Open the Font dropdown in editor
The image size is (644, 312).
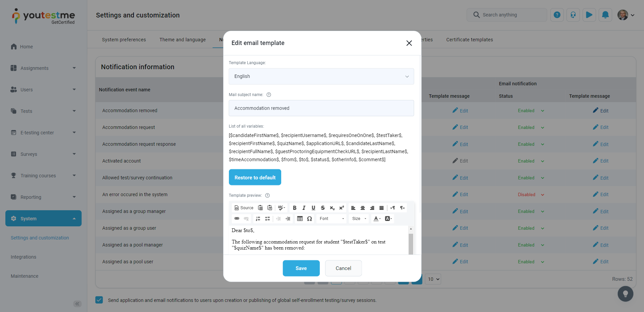pos(332,219)
